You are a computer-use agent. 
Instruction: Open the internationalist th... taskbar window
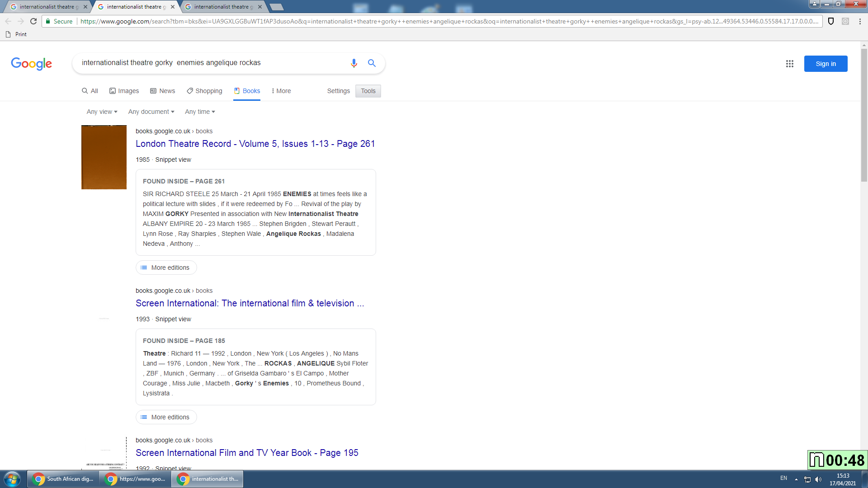208,479
